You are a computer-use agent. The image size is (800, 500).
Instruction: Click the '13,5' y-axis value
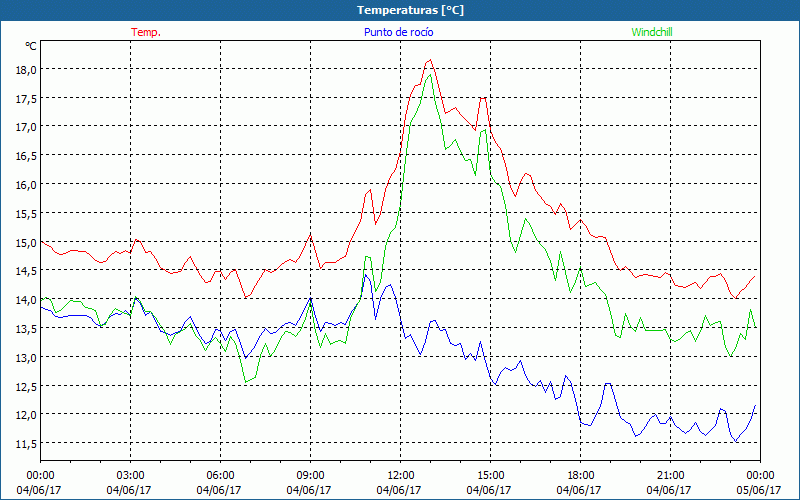point(26,329)
